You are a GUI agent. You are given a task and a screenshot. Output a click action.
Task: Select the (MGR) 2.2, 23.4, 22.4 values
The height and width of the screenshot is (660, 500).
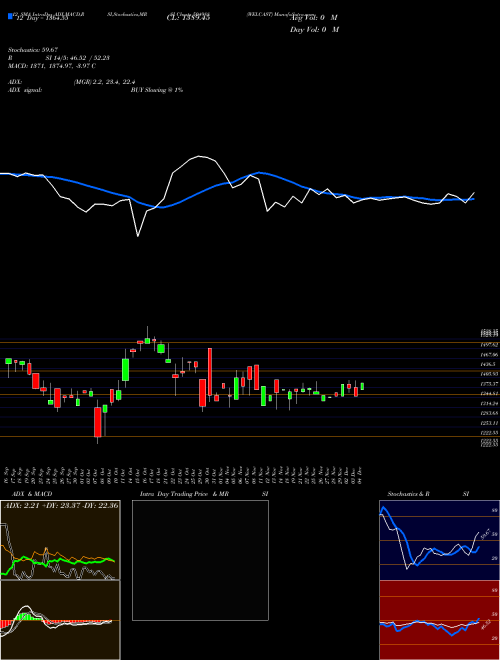pos(104,82)
